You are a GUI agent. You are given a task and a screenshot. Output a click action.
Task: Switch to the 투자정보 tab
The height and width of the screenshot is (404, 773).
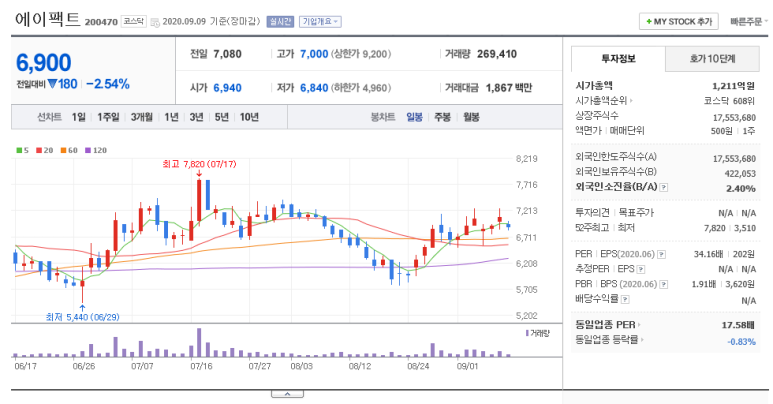(x=618, y=59)
